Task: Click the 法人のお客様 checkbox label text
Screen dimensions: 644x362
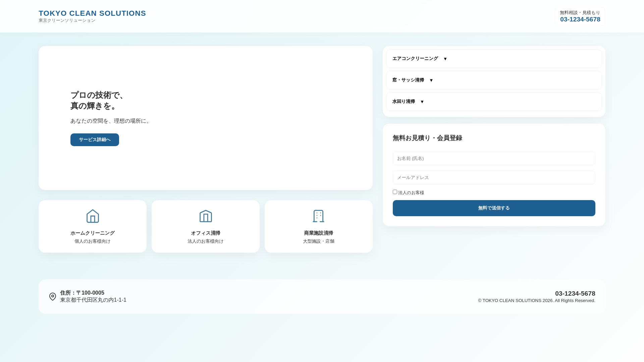Action: pyautogui.click(x=411, y=193)
